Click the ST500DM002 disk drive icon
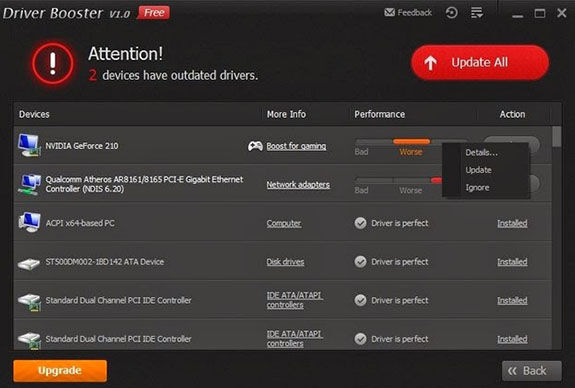 (x=29, y=263)
